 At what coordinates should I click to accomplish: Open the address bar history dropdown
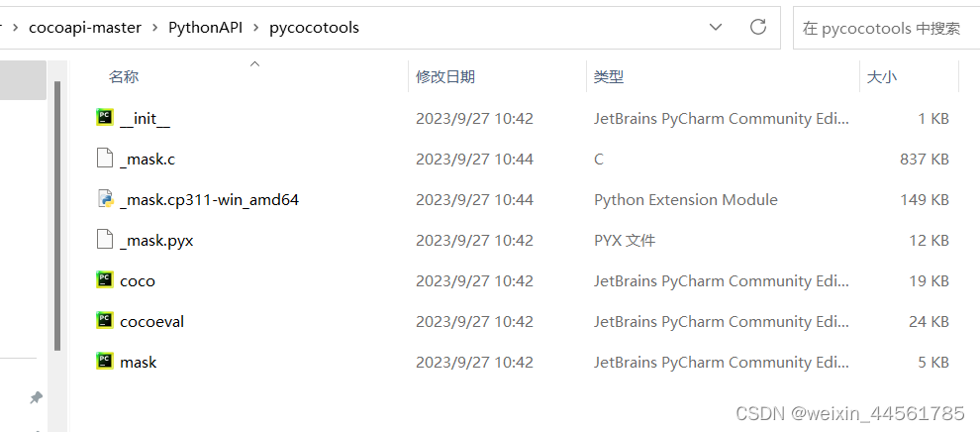point(716,27)
